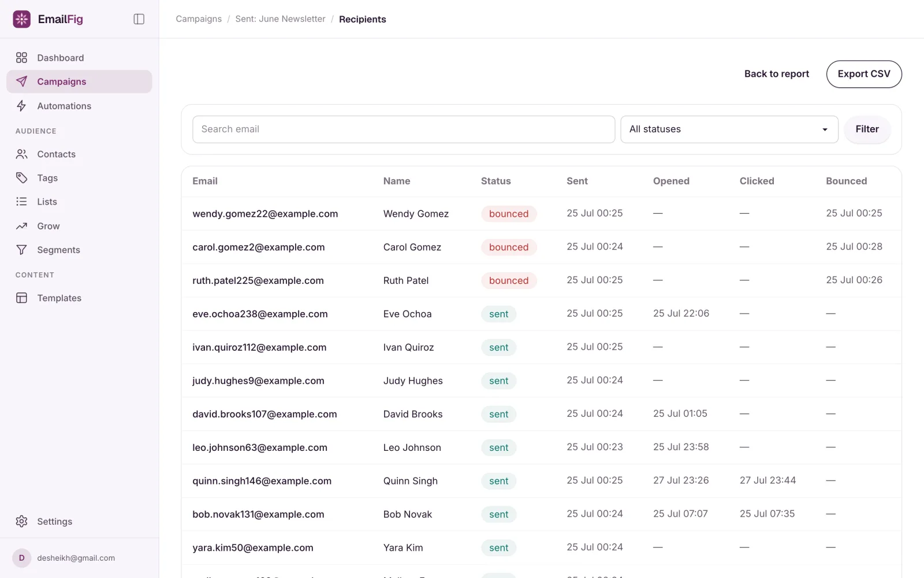Click Back to report link
Image resolution: width=924 pixels, height=578 pixels.
pos(776,74)
